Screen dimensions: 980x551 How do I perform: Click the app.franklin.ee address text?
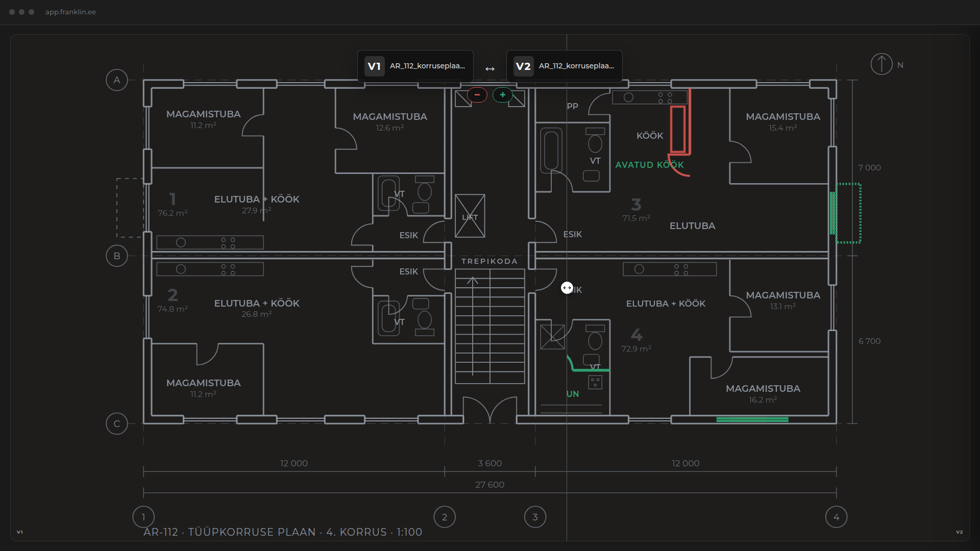(x=70, y=12)
